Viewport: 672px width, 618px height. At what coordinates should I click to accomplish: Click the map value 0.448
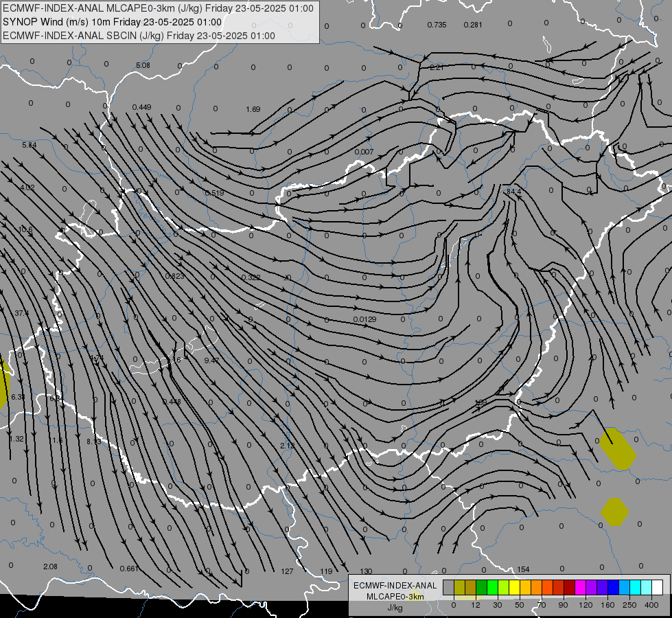pyautogui.click(x=172, y=402)
